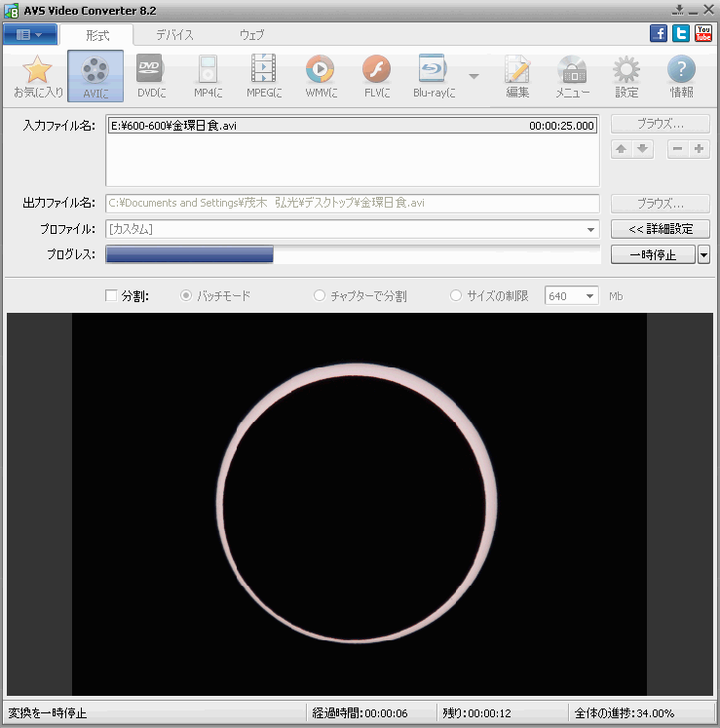The width and height of the screenshot is (720, 728).
Task: Open the 設定 (Settings) gear icon
Action: (626, 76)
